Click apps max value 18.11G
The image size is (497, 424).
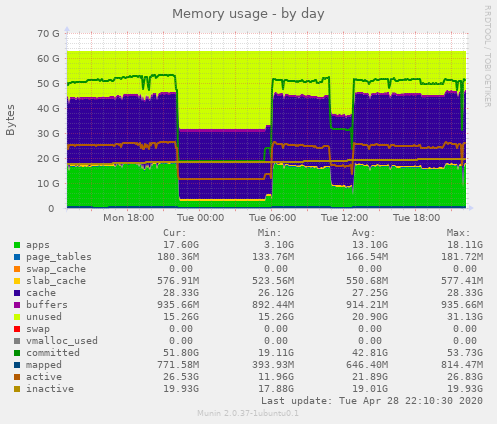[465, 245]
